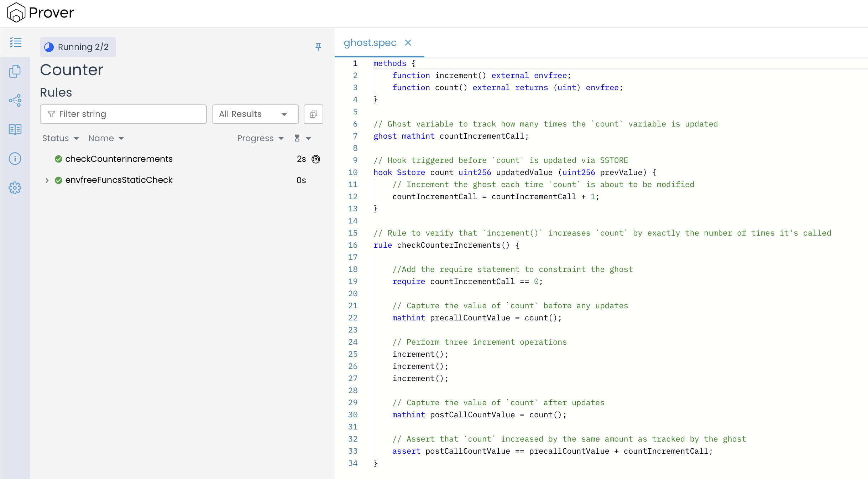Open the call graph sidebar icon
The height and width of the screenshot is (479, 868).
tap(15, 101)
